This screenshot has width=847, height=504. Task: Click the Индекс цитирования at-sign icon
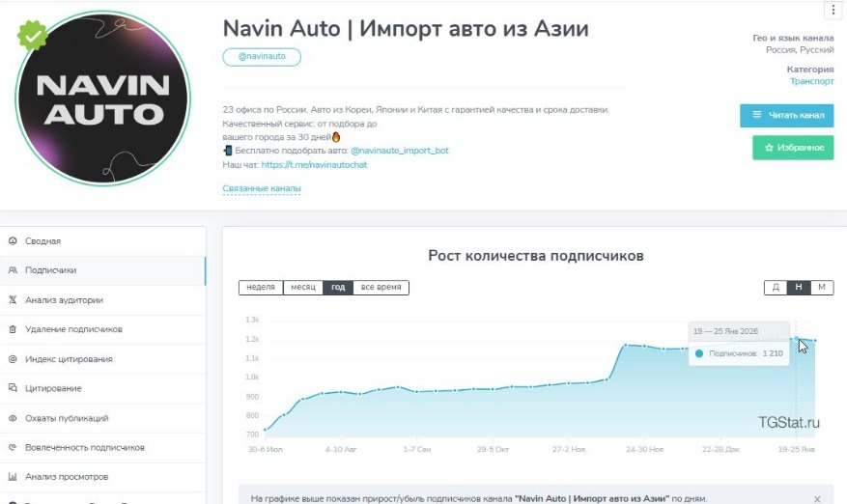coord(13,358)
